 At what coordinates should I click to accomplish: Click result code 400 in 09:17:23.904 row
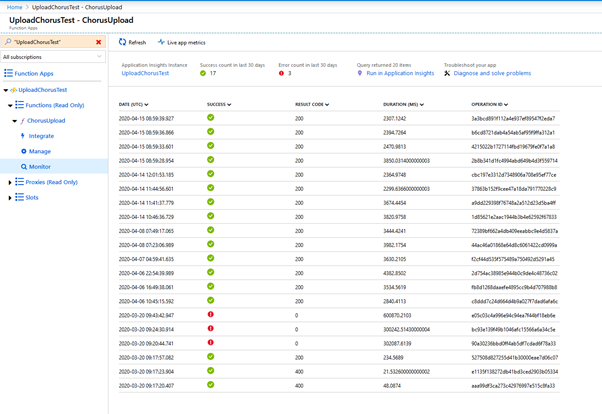[299, 372]
